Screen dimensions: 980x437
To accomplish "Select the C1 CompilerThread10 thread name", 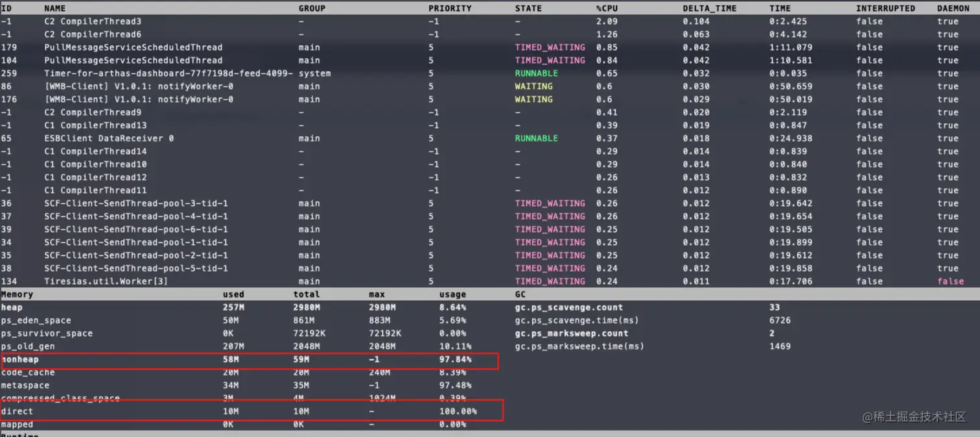I will (x=95, y=164).
